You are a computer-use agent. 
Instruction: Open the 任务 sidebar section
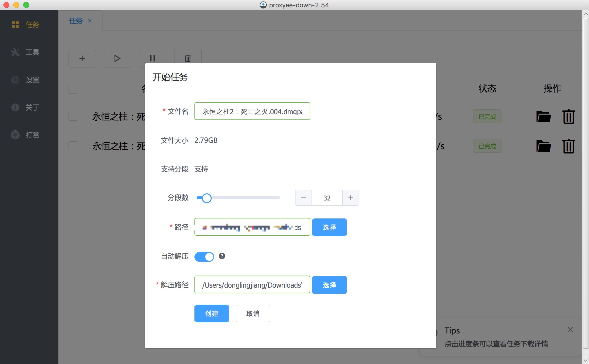click(x=26, y=25)
